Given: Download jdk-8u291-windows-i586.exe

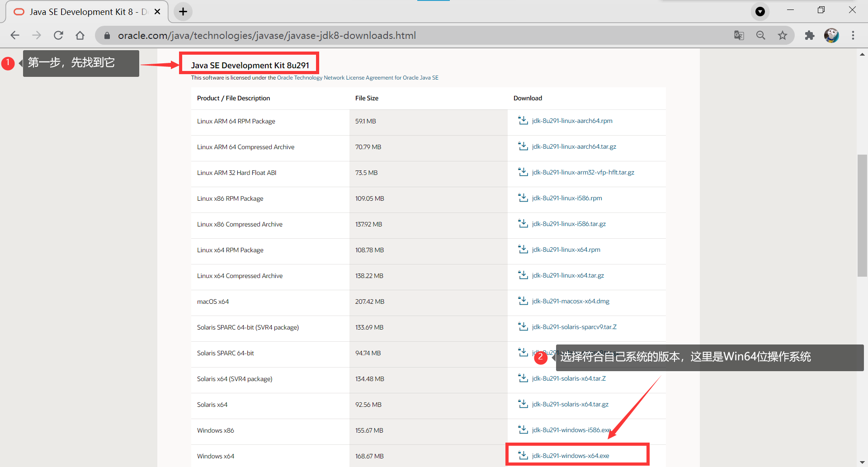Looking at the screenshot, I should pyautogui.click(x=571, y=430).
